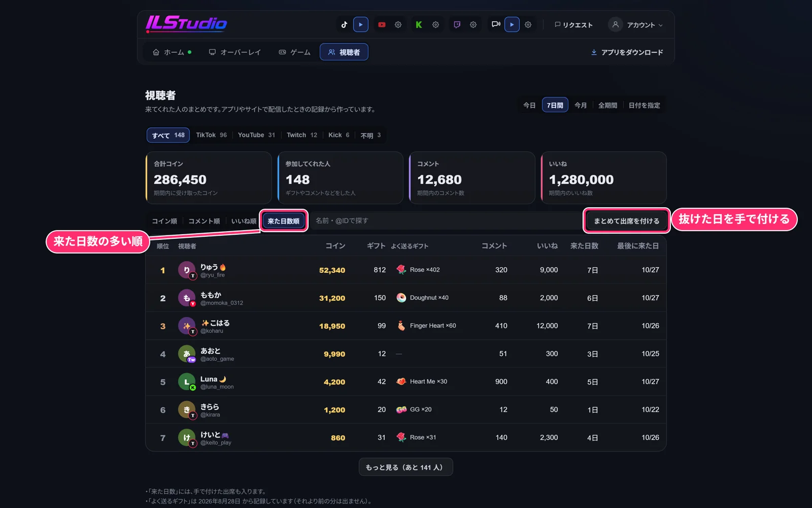Filter viewers by YouTube 31

coord(256,135)
